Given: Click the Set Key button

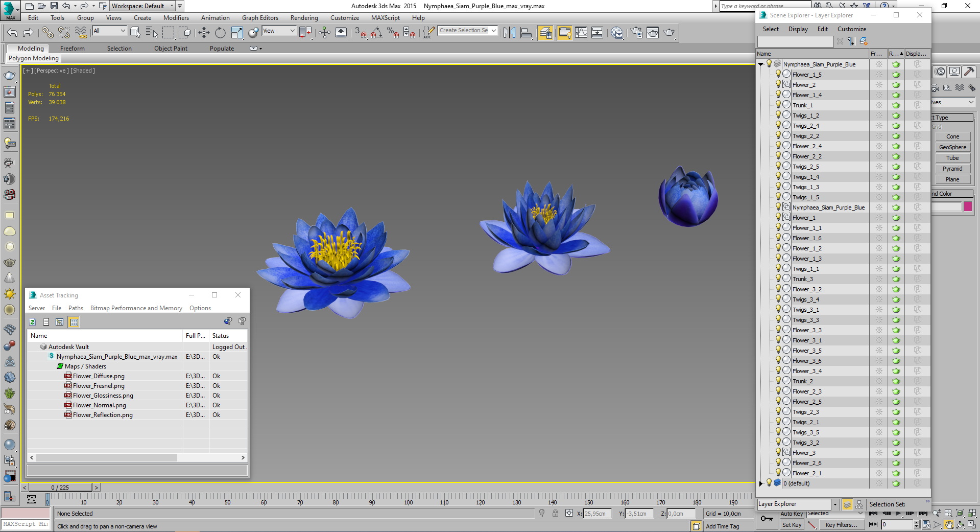Looking at the screenshot, I should point(792,525).
